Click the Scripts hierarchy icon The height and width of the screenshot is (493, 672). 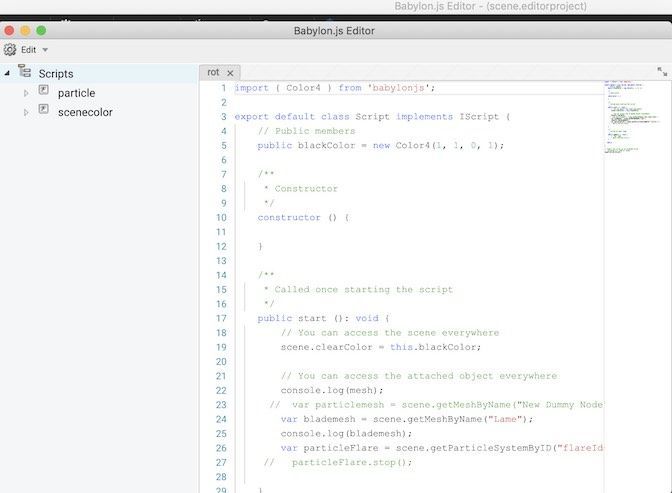pyautogui.click(x=24, y=71)
